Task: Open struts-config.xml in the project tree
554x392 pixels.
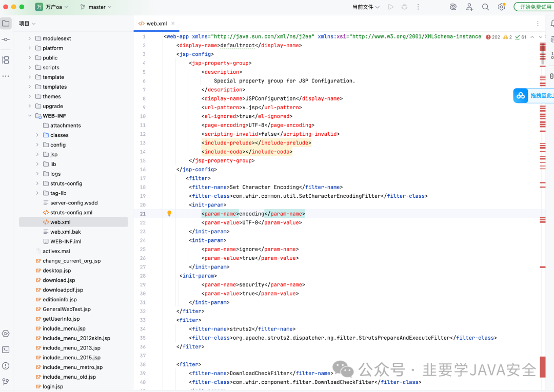Action: click(71, 213)
